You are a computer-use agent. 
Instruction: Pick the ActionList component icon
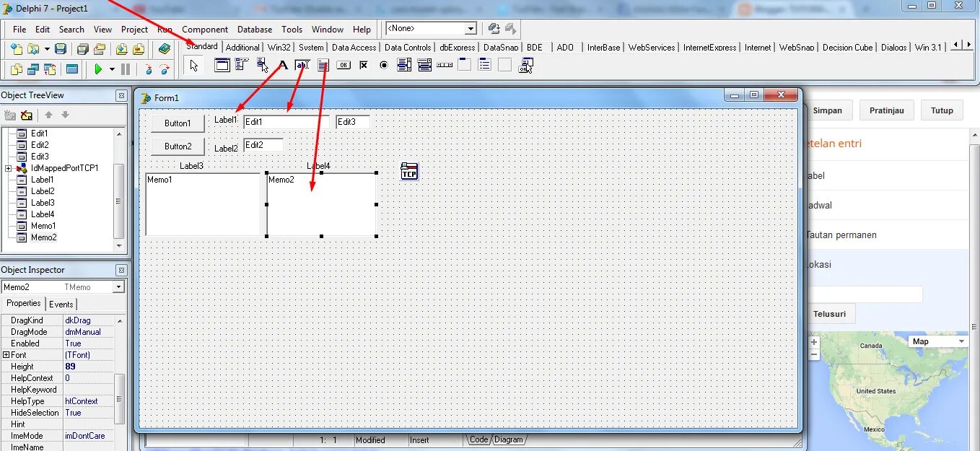526,65
